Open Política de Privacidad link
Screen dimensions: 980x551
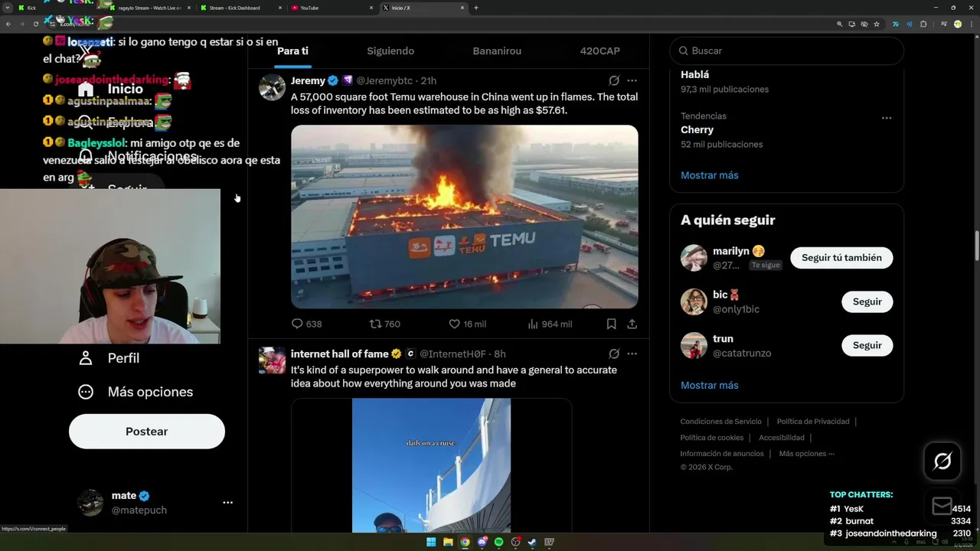point(813,422)
